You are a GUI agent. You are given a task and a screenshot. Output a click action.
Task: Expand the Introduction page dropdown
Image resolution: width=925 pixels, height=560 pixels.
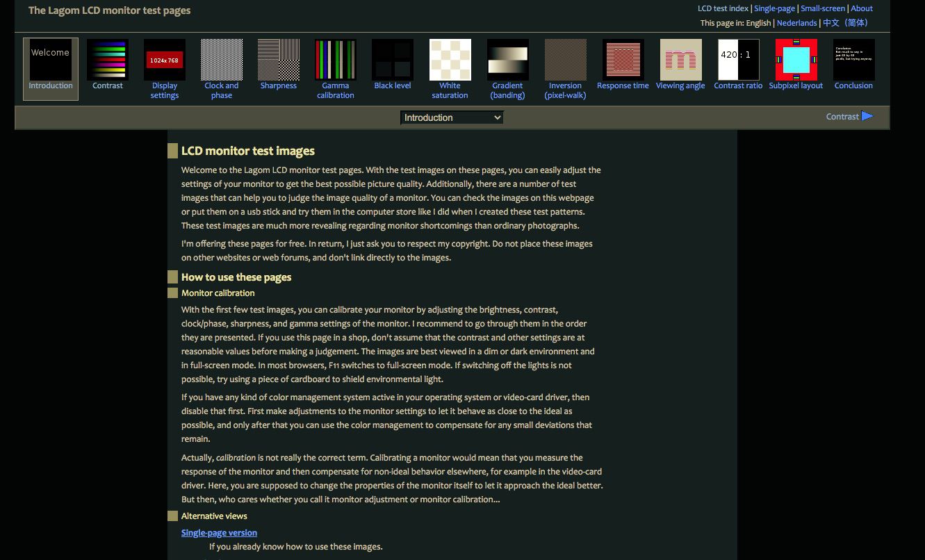452,117
